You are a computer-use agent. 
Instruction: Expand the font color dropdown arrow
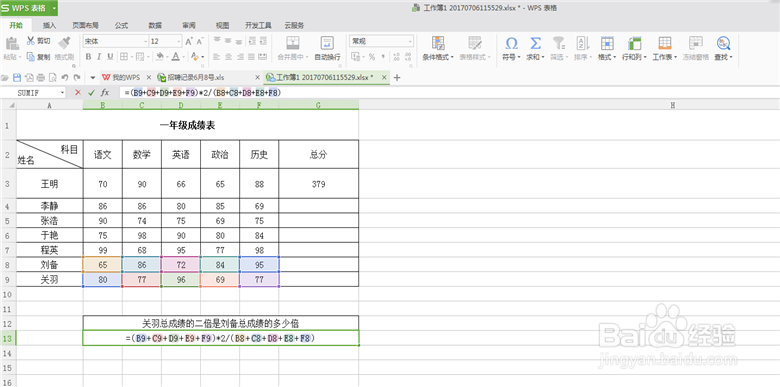tap(183, 57)
